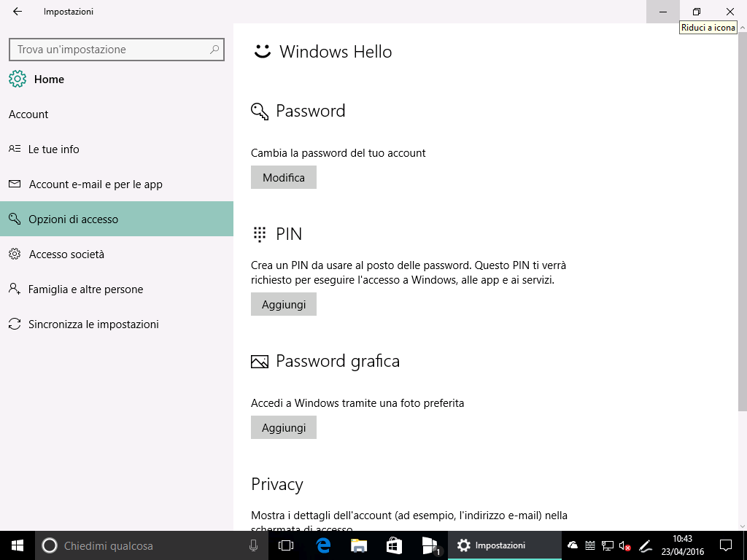
Task: Go back with the arrow in title bar
Action: click(x=18, y=12)
